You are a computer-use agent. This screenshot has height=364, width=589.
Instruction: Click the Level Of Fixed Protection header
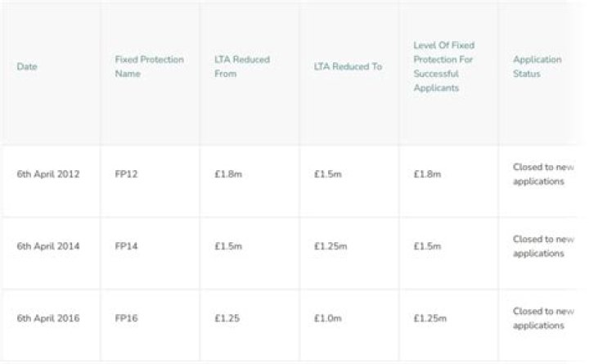[x=444, y=66]
